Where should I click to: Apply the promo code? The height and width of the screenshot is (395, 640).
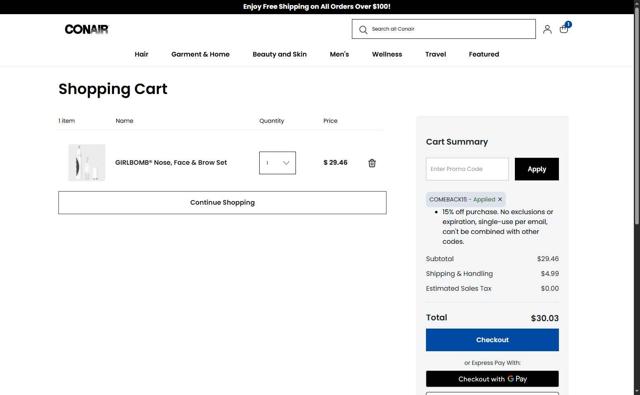click(537, 169)
